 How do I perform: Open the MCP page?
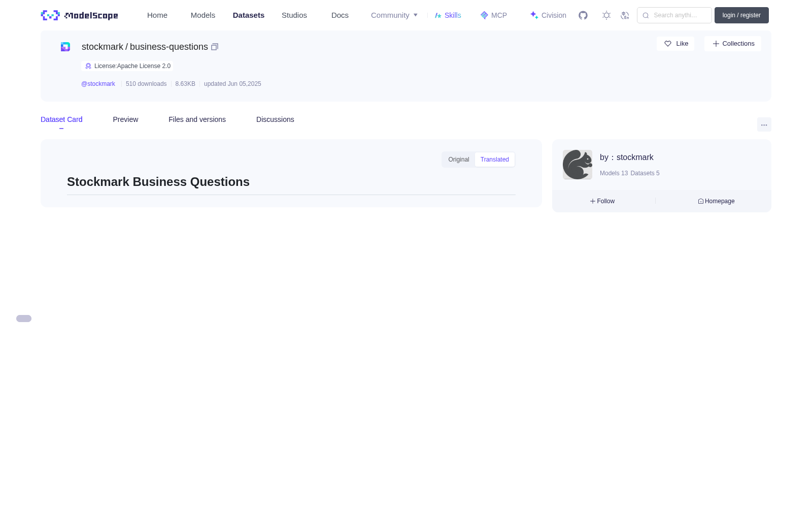494,15
